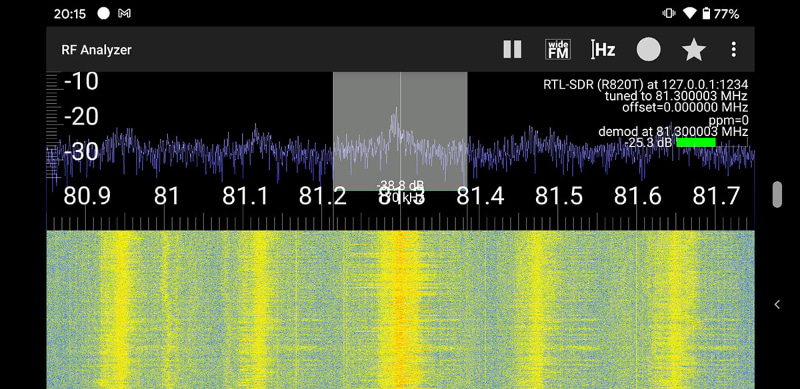Open the wide FM demodulation mode selector
Image resolution: width=800 pixels, height=389 pixels.
tap(558, 50)
